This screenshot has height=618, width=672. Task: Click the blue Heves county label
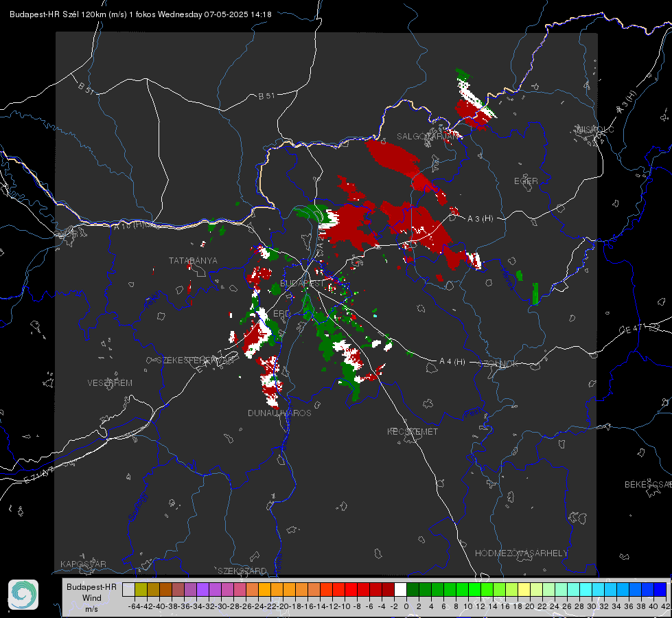pos(507,278)
